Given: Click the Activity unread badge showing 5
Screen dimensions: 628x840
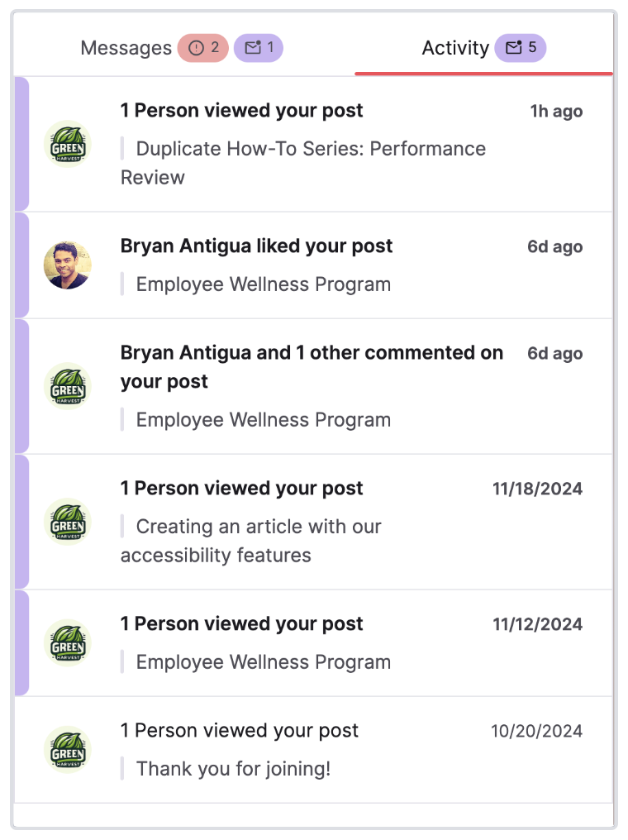Looking at the screenshot, I should tap(521, 48).
